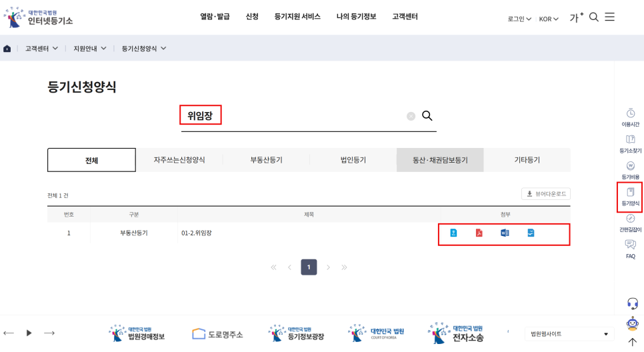This screenshot has height=352, width=644.
Task: Select the 법인등기 tab
Action: click(x=353, y=160)
